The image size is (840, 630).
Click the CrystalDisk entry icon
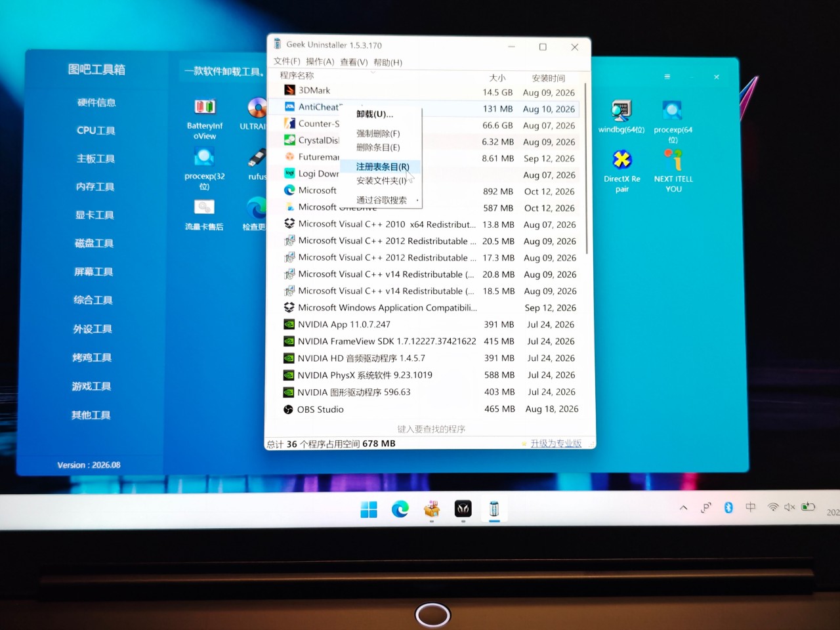289,140
